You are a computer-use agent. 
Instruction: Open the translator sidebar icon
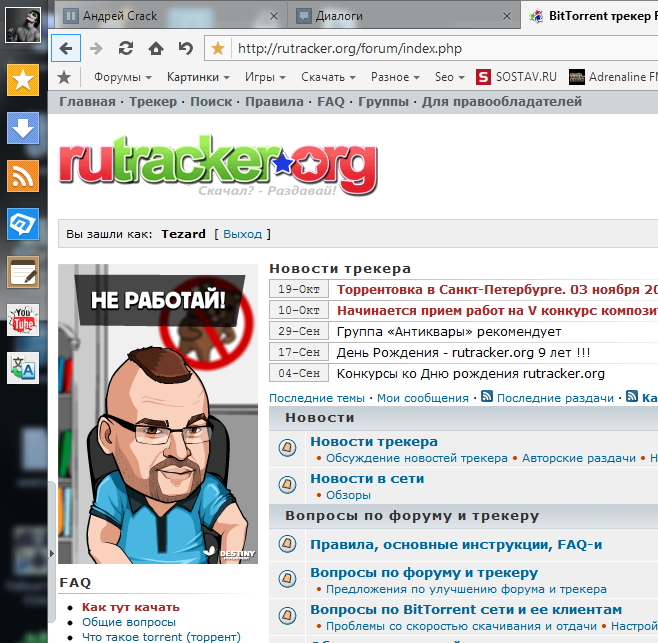coord(23,368)
